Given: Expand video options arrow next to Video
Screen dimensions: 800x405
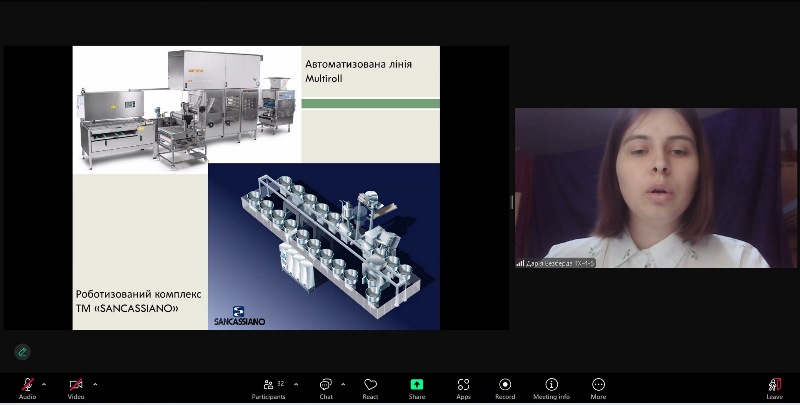Looking at the screenshot, I should [x=95, y=384].
